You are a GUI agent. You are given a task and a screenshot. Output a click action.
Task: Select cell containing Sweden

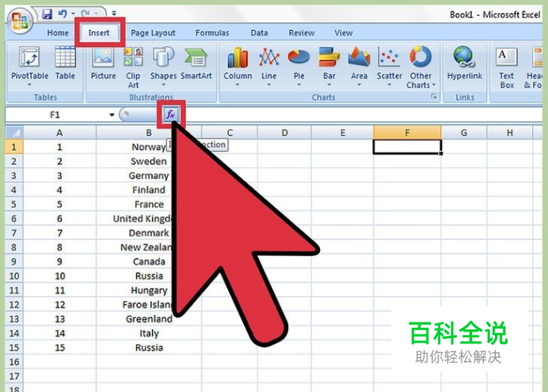tap(149, 161)
